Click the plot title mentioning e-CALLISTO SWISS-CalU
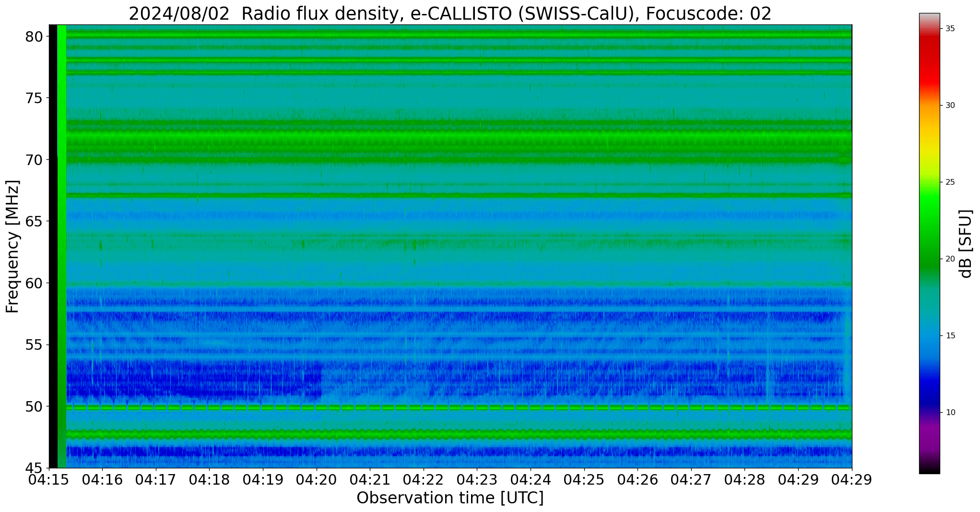980x512 pixels. tap(450, 13)
